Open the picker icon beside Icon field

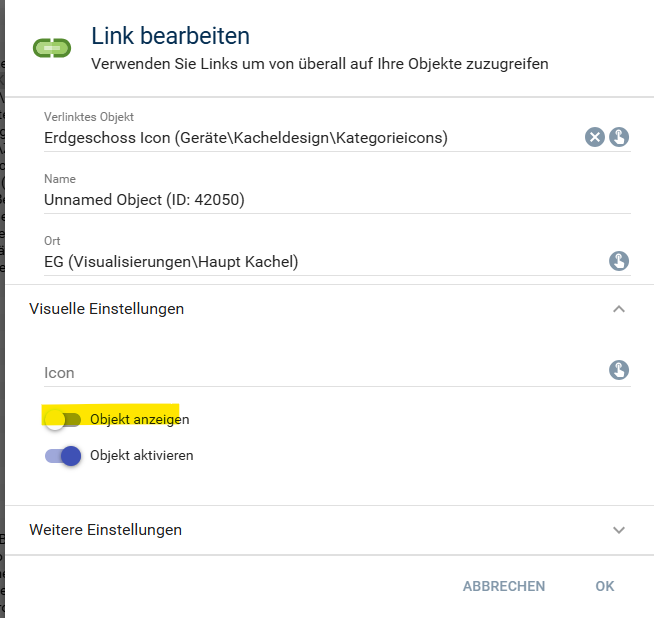(x=619, y=371)
